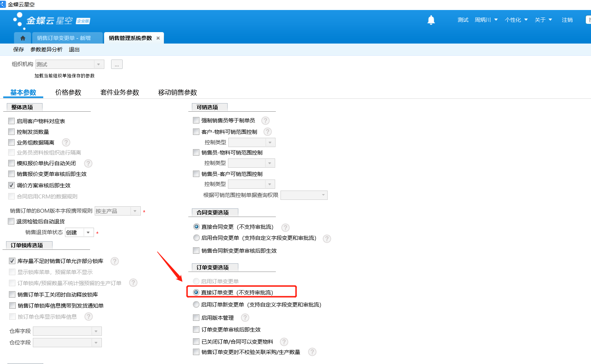Click 保存 to save parameters
The image size is (591, 364).
point(19,50)
